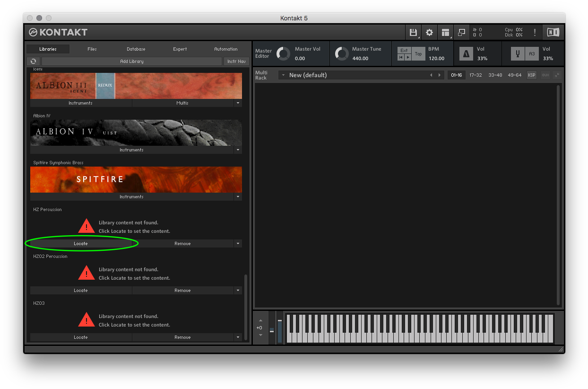The width and height of the screenshot is (588, 389).
Task: Locate the HZ03 library content
Action: [x=81, y=337]
